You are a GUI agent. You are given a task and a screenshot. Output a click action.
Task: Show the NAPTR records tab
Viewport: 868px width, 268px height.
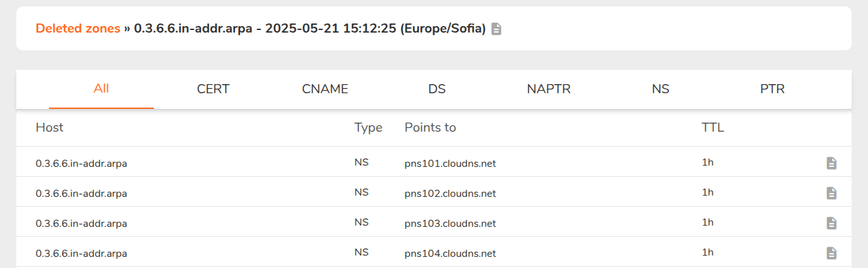pyautogui.click(x=549, y=89)
